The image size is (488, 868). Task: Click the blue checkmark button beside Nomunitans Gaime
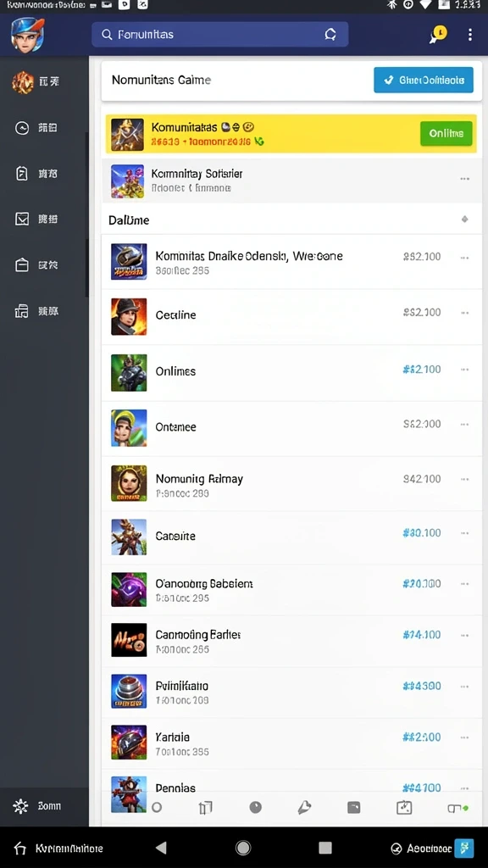(x=424, y=80)
